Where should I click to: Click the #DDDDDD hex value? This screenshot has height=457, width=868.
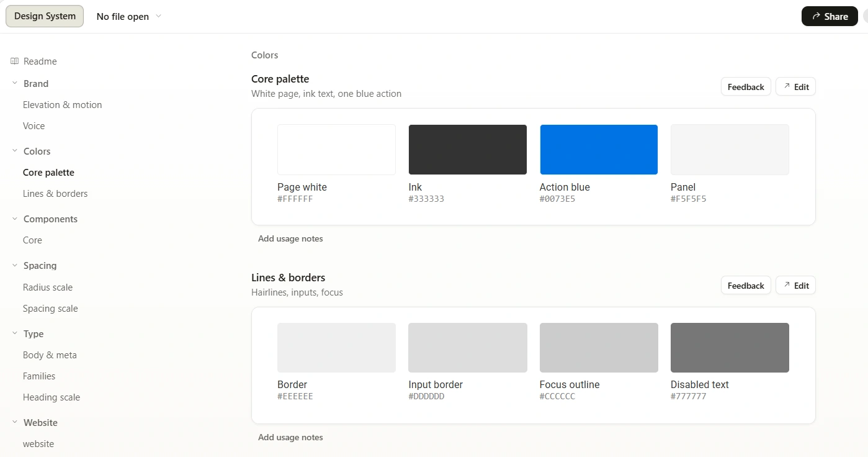point(426,396)
